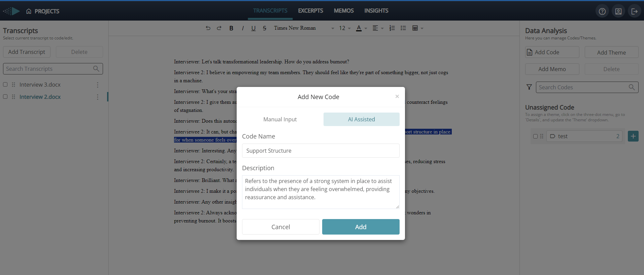This screenshot has height=275, width=644.
Task: Open the text color picker
Action: click(359, 28)
